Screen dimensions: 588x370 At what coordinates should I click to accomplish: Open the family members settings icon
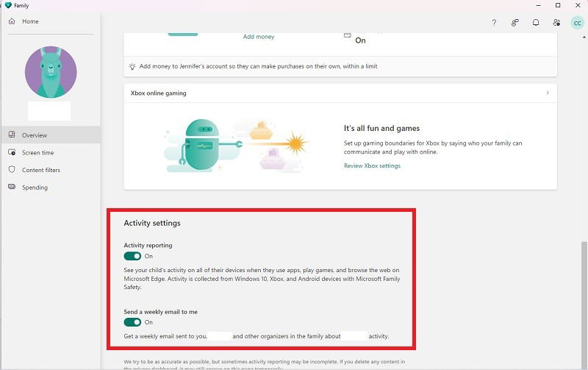tap(556, 23)
